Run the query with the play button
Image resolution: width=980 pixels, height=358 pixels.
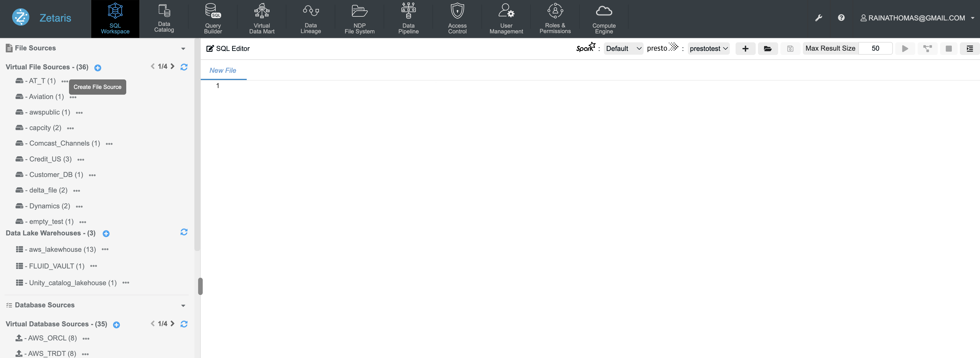[905, 49]
